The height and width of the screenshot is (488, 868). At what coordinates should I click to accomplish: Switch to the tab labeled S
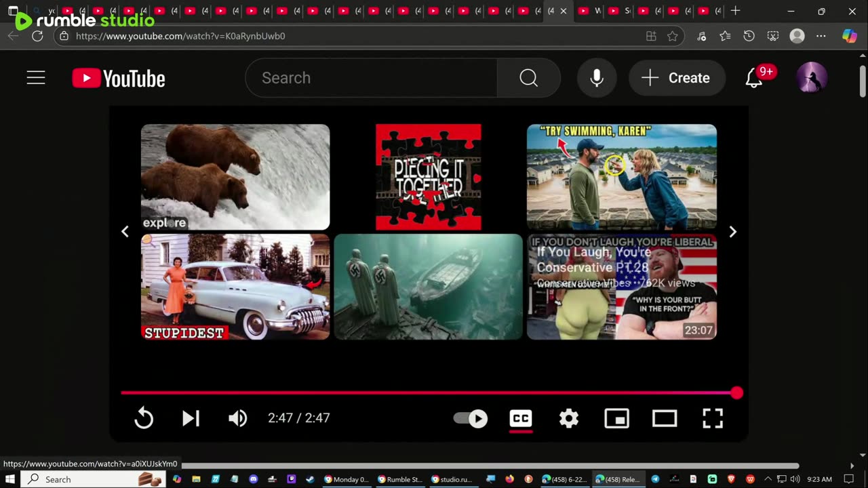(619, 11)
